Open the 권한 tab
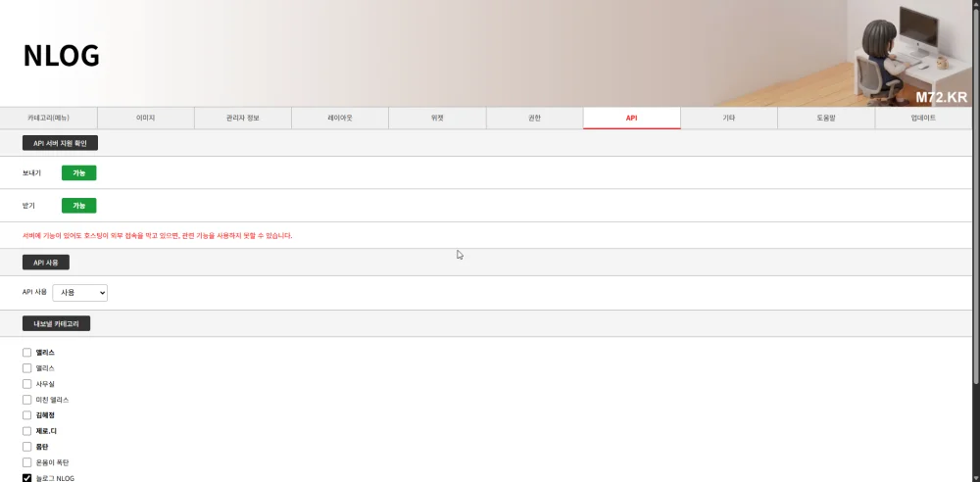Screen dimensions: 980x482 click(x=534, y=119)
